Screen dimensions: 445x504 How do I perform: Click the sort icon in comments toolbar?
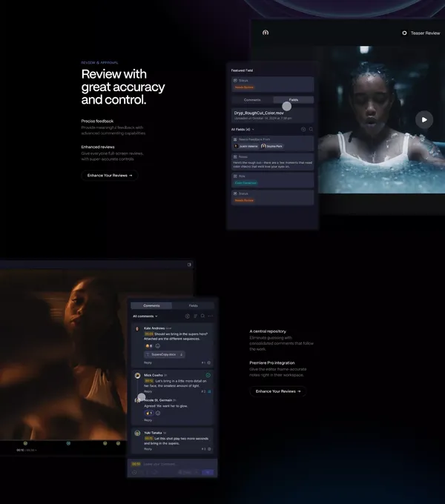tap(195, 316)
